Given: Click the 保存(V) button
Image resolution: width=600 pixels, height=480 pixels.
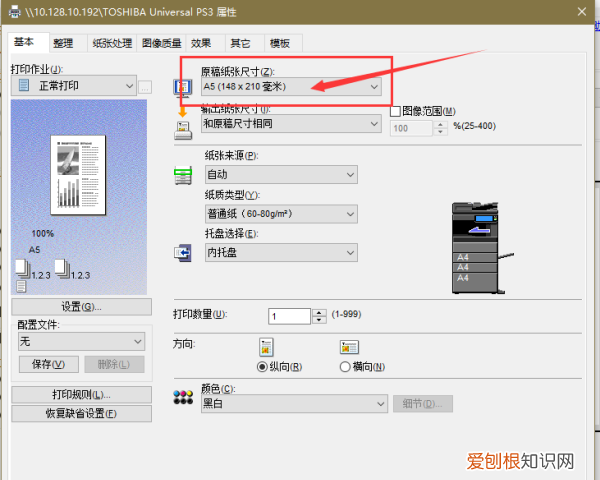Looking at the screenshot, I should point(49,364).
